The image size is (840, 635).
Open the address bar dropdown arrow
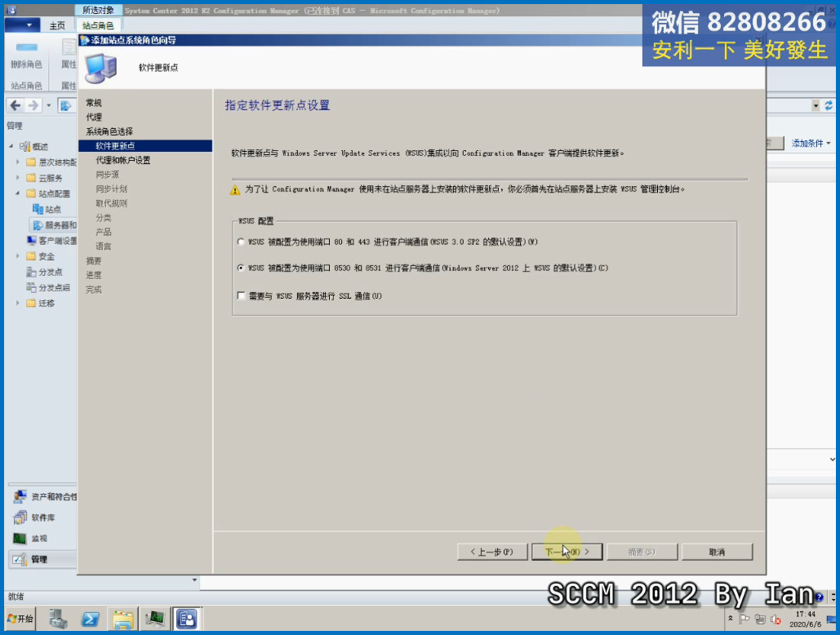816,105
